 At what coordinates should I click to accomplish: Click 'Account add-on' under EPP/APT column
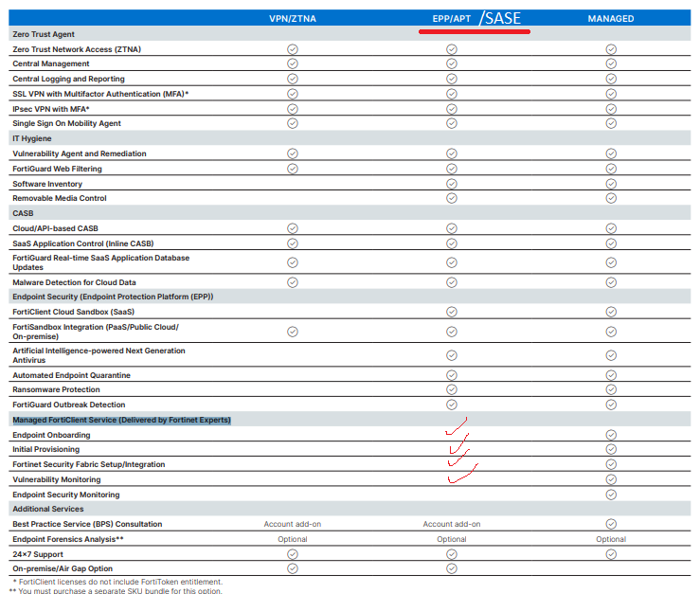(452, 524)
